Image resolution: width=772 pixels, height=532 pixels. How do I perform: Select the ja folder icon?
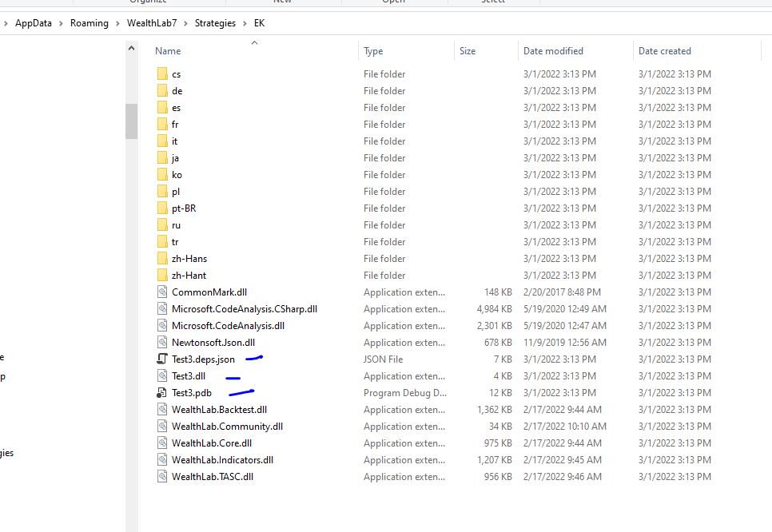click(x=162, y=157)
